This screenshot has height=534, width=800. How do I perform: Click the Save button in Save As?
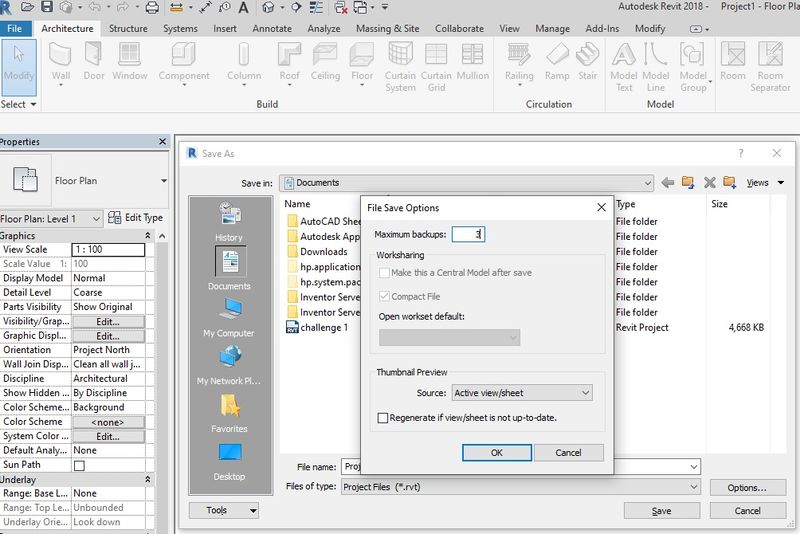(x=662, y=511)
